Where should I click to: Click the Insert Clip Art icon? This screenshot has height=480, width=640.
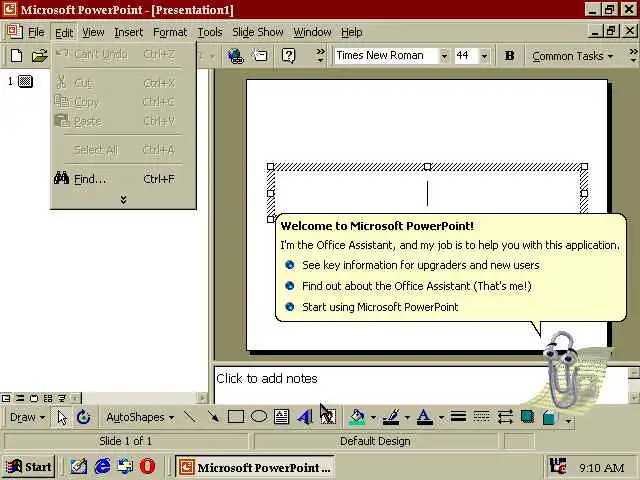328,417
